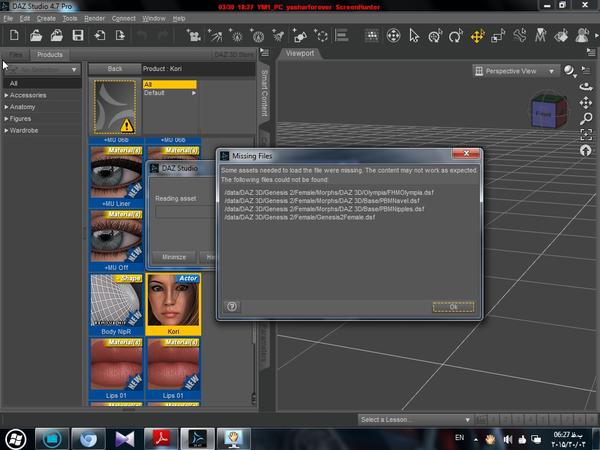Select All category in left list

tap(42, 83)
